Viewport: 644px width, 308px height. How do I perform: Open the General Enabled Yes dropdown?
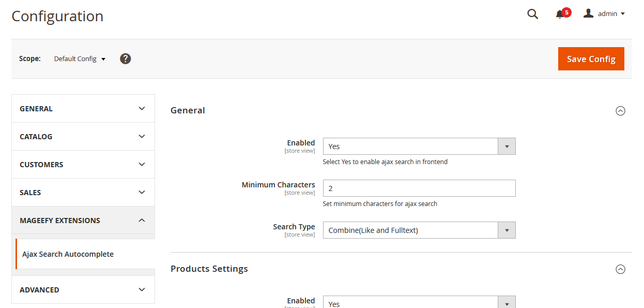419,146
